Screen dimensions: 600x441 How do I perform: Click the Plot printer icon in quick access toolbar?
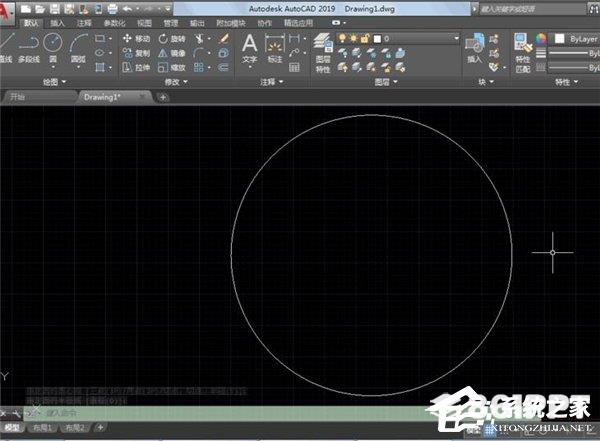pos(112,8)
